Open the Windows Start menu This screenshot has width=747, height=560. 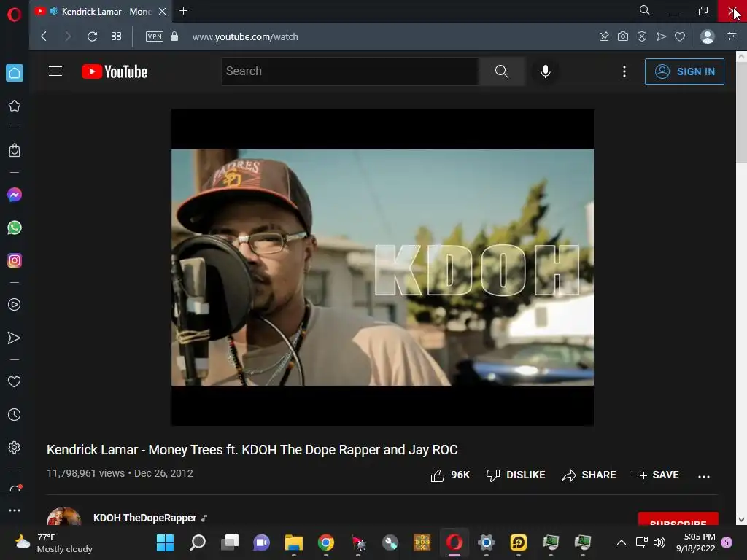click(x=166, y=542)
